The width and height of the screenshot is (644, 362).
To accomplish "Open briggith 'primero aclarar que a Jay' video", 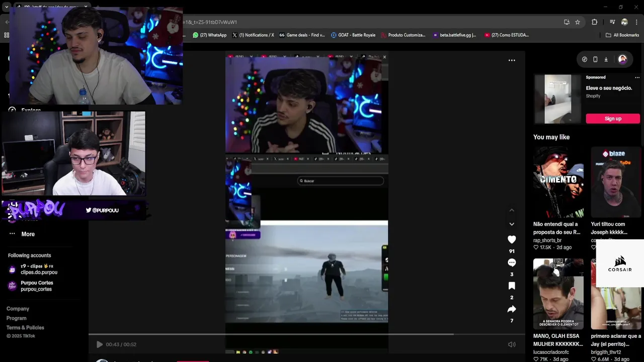I will [x=617, y=294].
